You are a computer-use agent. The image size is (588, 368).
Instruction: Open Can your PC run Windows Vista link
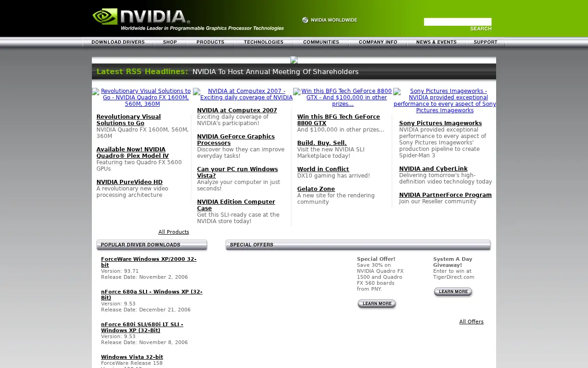tap(237, 172)
